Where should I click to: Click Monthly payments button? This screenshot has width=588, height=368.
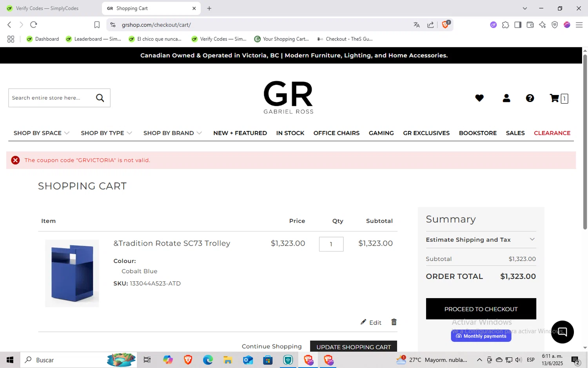click(x=481, y=336)
